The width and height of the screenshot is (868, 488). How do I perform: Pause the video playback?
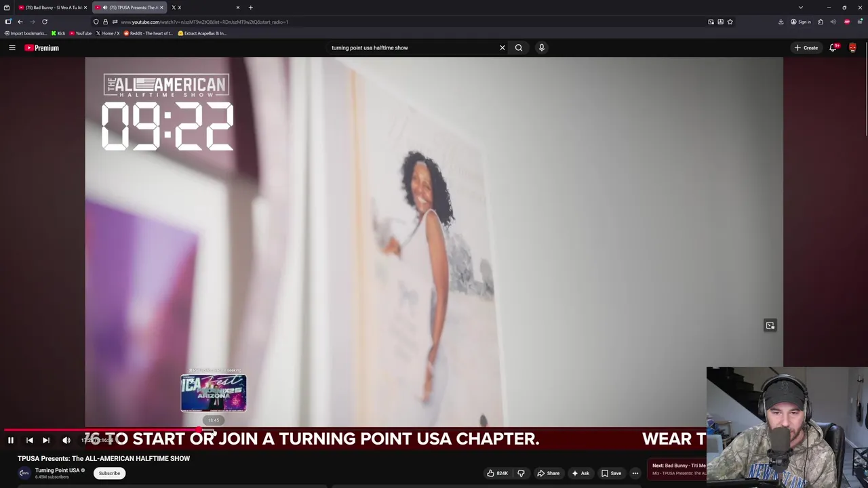(11, 441)
